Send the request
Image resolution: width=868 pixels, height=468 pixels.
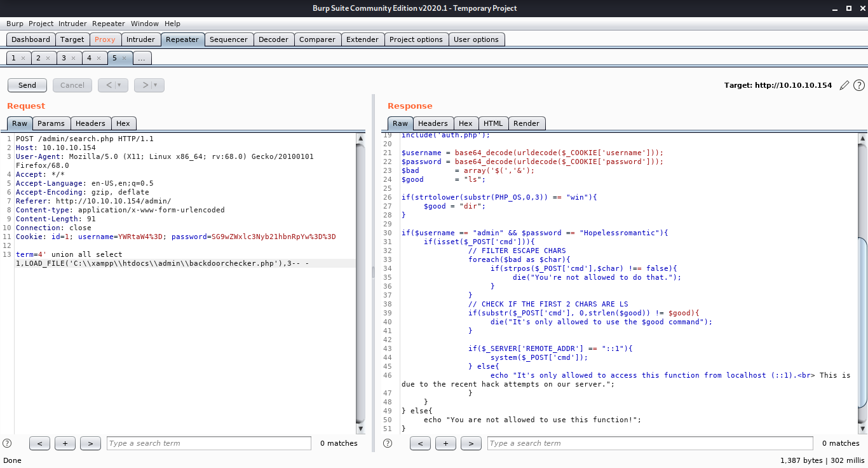(x=27, y=85)
